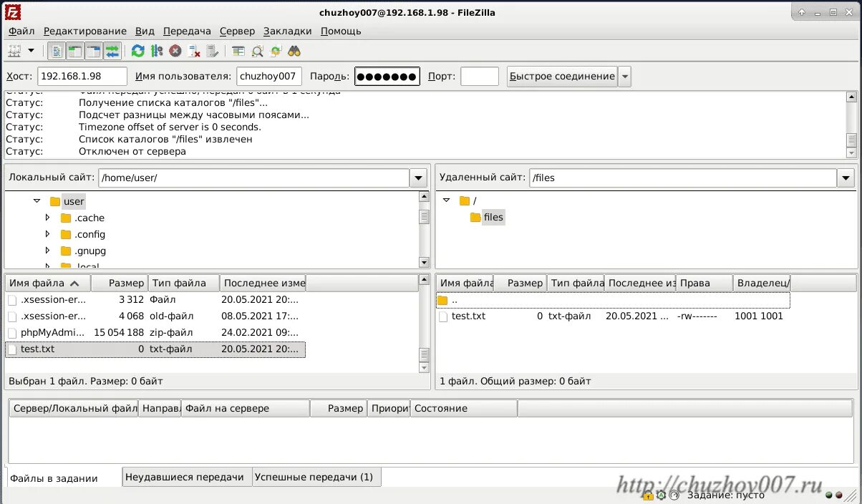Collapse the remote root / folder
This screenshot has width=862, height=504.
tap(447, 200)
